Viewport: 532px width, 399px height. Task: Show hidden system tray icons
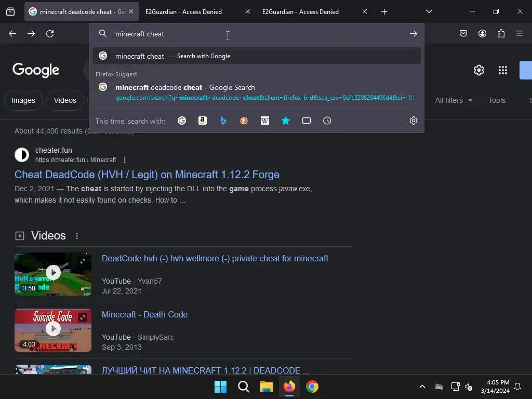pyautogui.click(x=422, y=387)
